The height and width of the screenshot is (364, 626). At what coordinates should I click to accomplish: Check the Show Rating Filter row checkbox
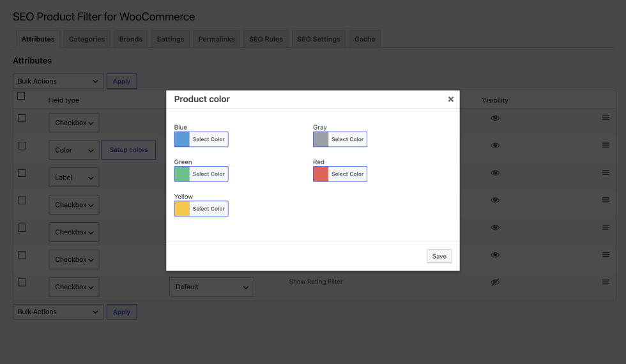[22, 282]
